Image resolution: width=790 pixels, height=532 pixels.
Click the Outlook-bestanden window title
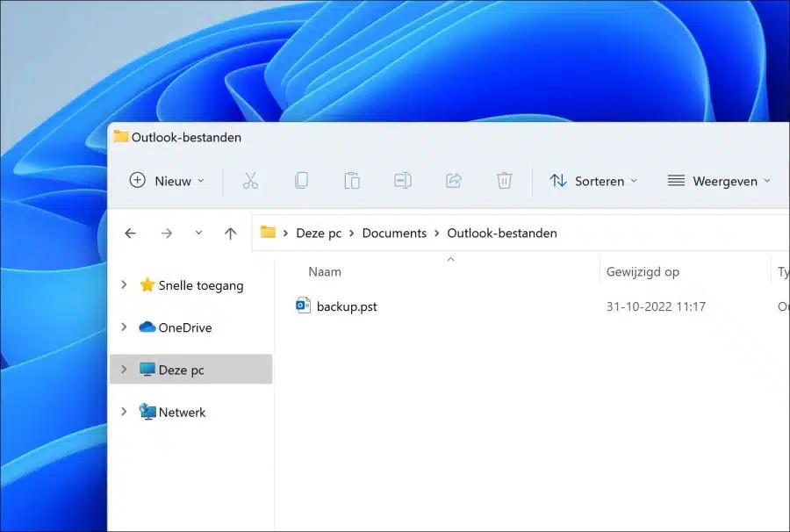[186, 137]
